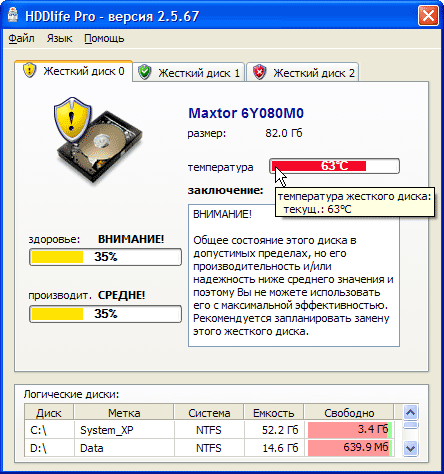Click the HDDlife app icon in title bar
This screenshot has width=444, height=474.
[x=13, y=15]
